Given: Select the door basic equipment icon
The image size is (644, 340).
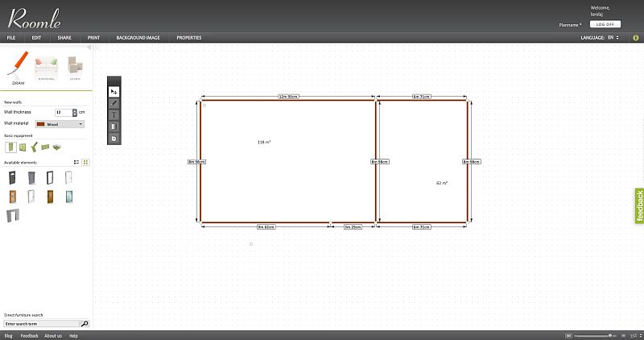Looking at the screenshot, I should pos(10,147).
